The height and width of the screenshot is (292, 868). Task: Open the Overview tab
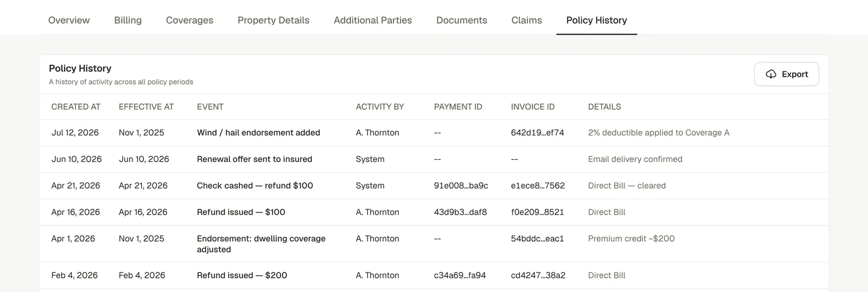tap(69, 20)
